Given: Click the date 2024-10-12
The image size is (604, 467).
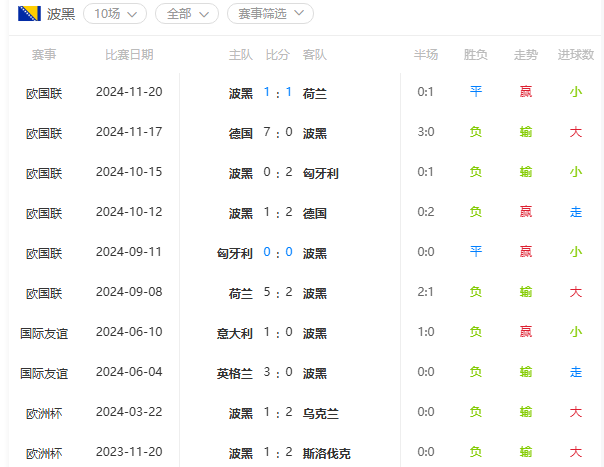Looking at the screenshot, I should (129, 212).
